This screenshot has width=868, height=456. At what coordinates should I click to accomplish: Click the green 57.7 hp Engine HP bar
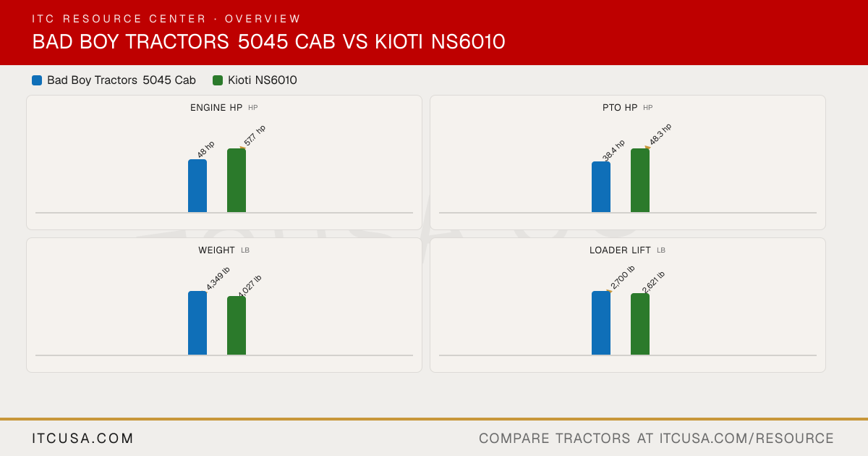(x=237, y=180)
